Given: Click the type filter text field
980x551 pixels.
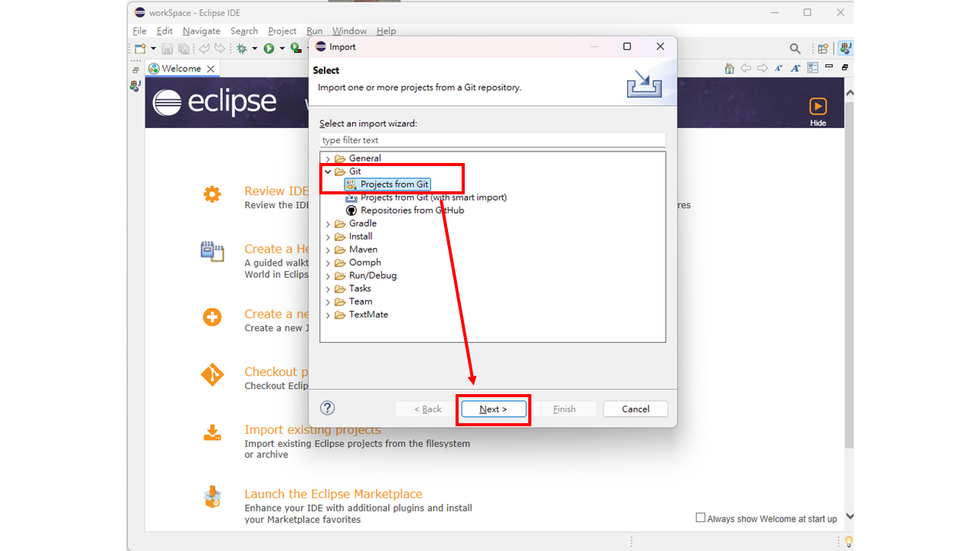Looking at the screenshot, I should 493,140.
